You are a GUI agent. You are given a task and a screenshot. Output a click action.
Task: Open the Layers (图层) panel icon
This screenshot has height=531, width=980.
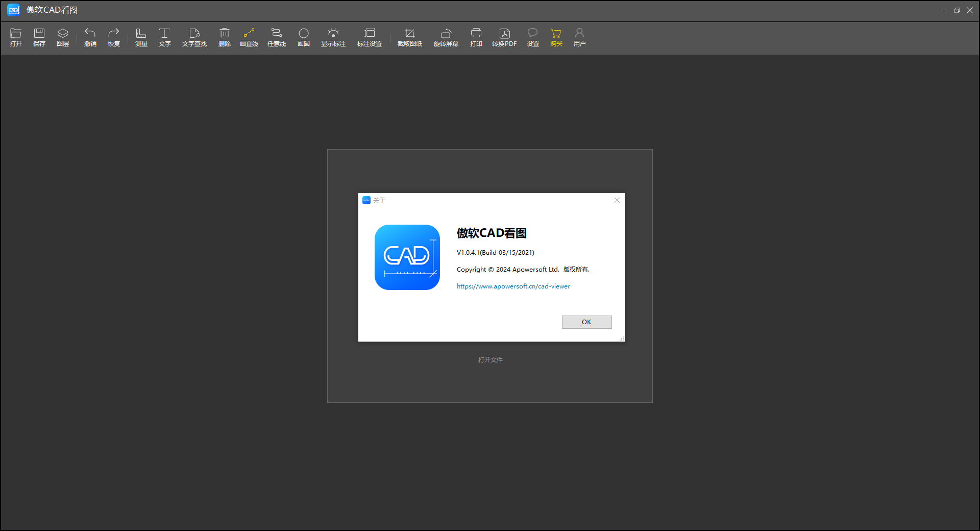[x=63, y=34]
